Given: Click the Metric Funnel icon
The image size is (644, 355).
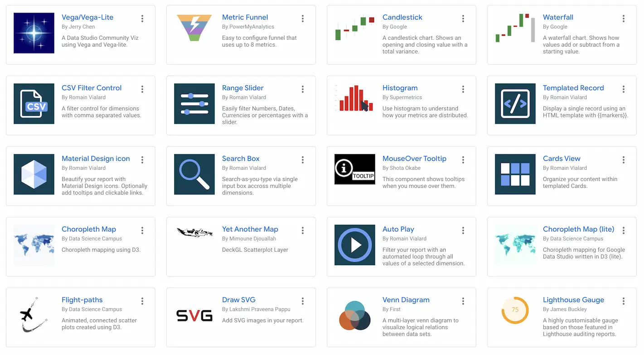Looking at the screenshot, I should tap(194, 28).
